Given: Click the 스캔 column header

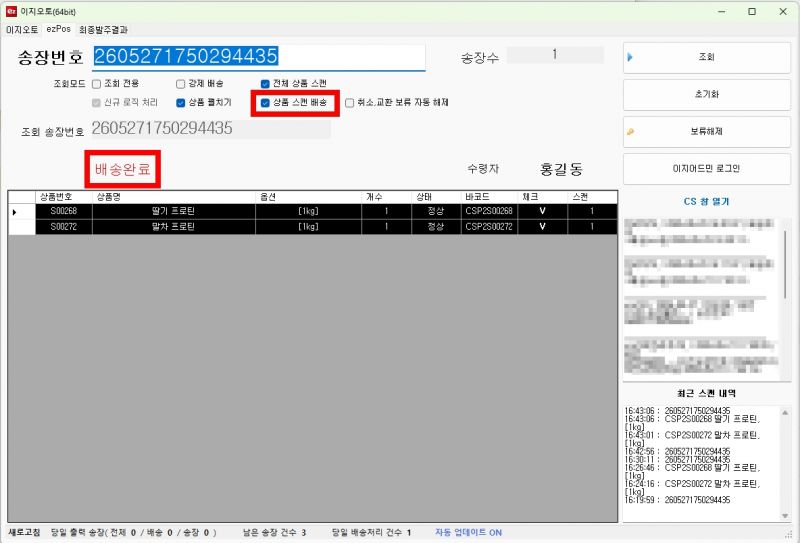Looking at the screenshot, I should (592, 197).
